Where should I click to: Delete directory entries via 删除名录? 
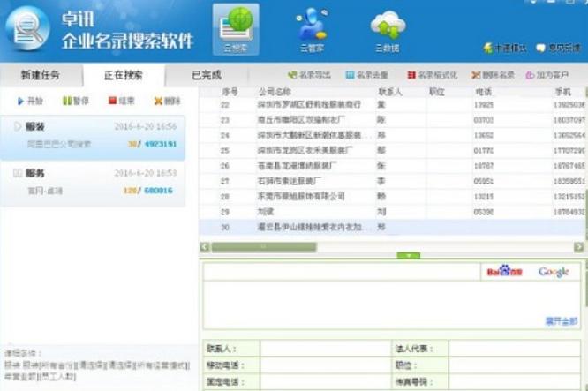(x=493, y=75)
